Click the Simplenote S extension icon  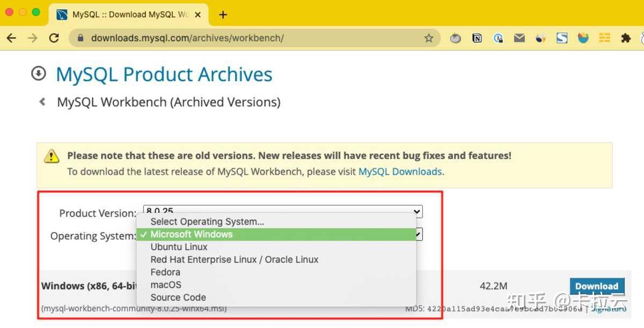tap(561, 38)
